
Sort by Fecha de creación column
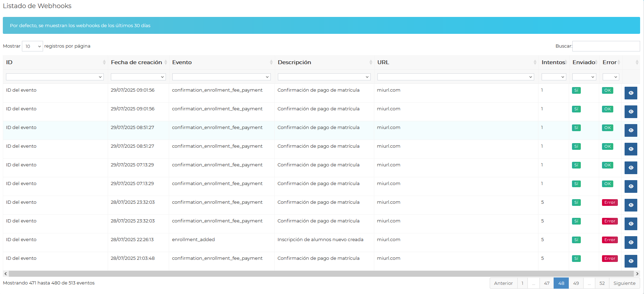(138, 62)
